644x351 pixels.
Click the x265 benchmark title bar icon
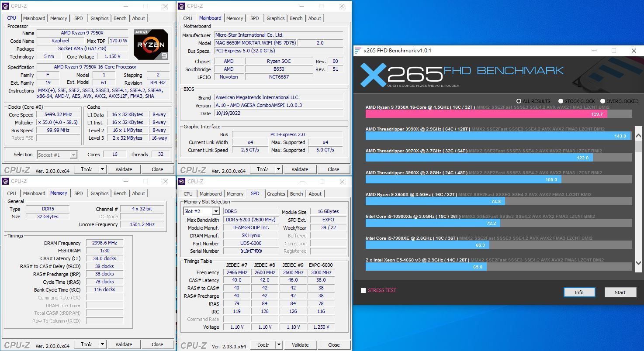(358, 51)
